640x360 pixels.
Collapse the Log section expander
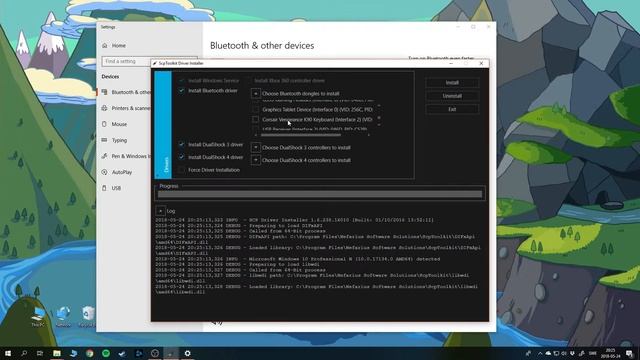(160, 211)
